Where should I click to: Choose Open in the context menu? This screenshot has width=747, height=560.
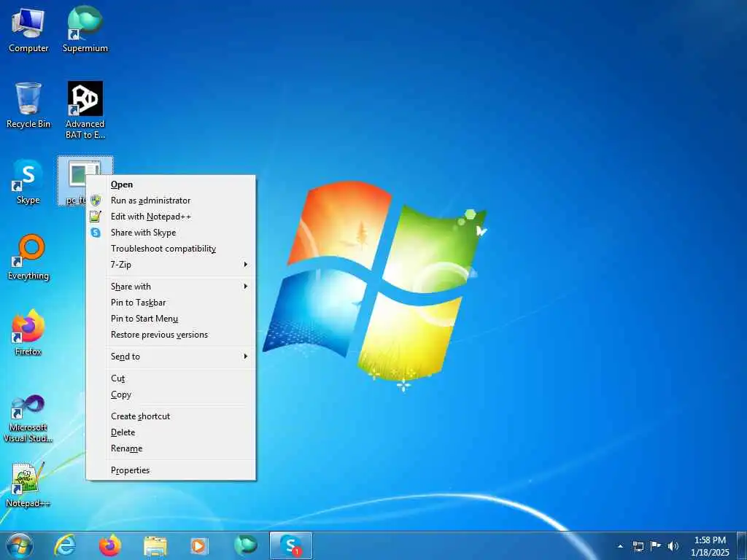pos(171,184)
